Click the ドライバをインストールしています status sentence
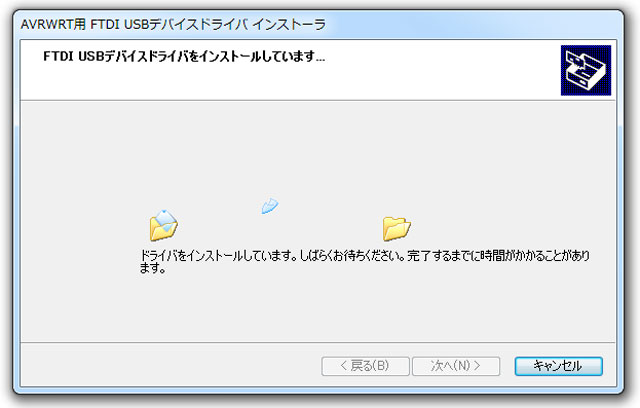This screenshot has width=640, height=408. [218, 255]
